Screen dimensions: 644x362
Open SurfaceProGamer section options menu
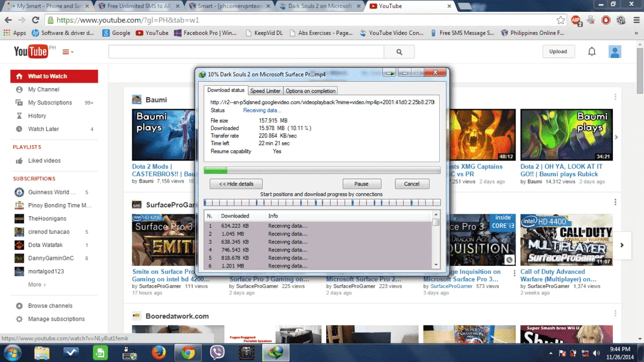616,202
